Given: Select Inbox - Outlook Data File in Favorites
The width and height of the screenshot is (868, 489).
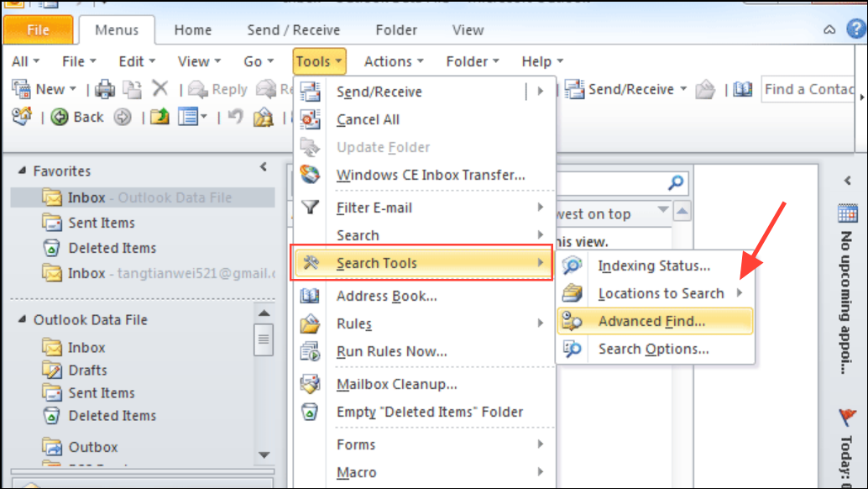Looking at the screenshot, I should [x=143, y=197].
